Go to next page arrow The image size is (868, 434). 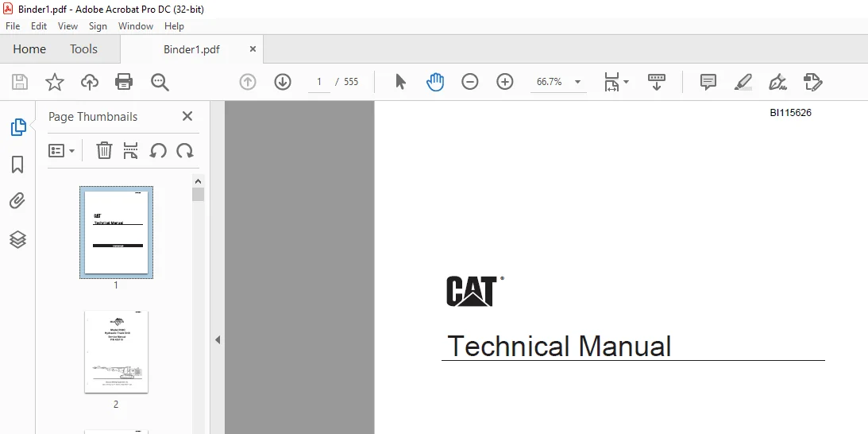click(x=283, y=82)
